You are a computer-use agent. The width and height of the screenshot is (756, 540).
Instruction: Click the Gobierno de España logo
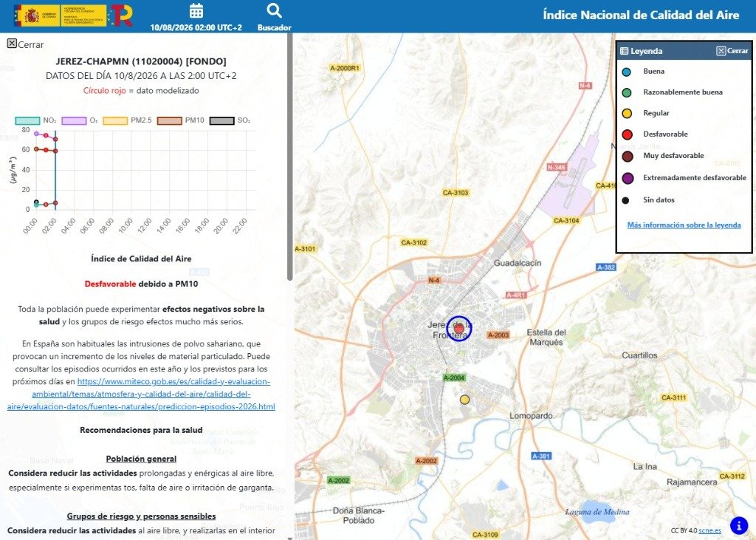coord(60,16)
